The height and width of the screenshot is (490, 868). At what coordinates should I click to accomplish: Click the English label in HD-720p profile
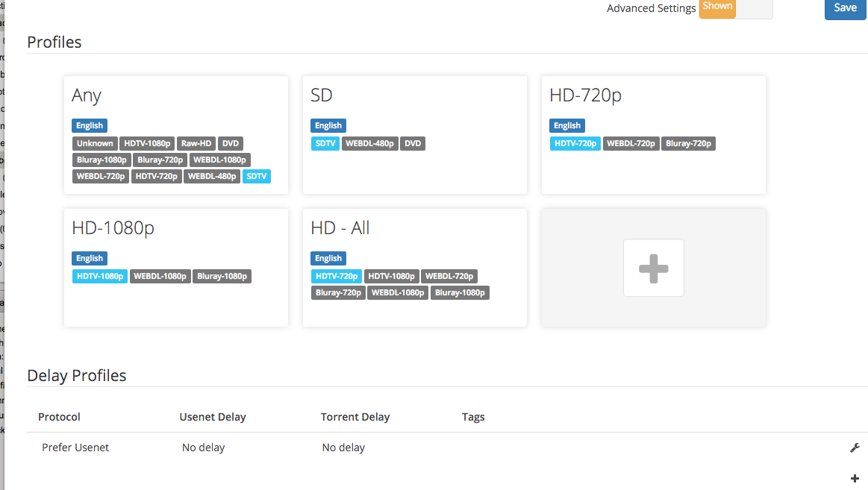coord(566,126)
